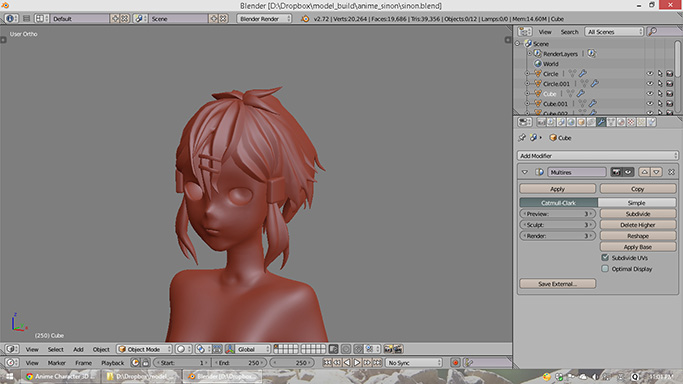
Task: Click the OpenGL render animation clapper icon
Action: coord(399,349)
